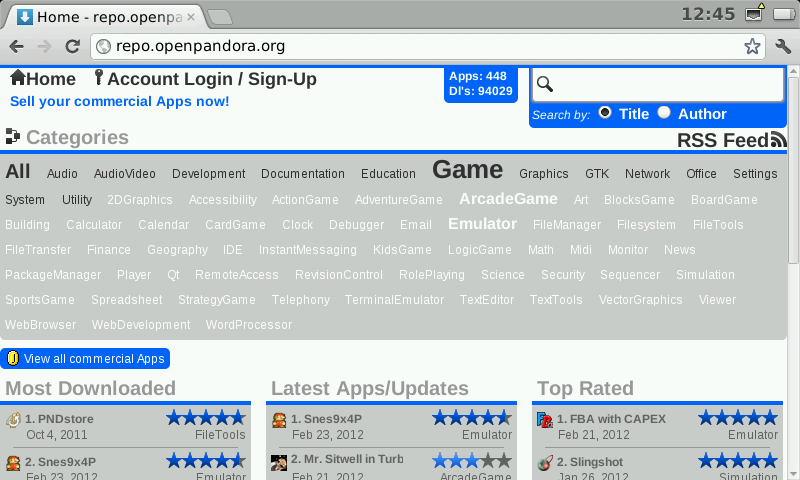This screenshot has width=800, height=480.
Task: Open the browser wrench settings menu
Action: point(783,46)
